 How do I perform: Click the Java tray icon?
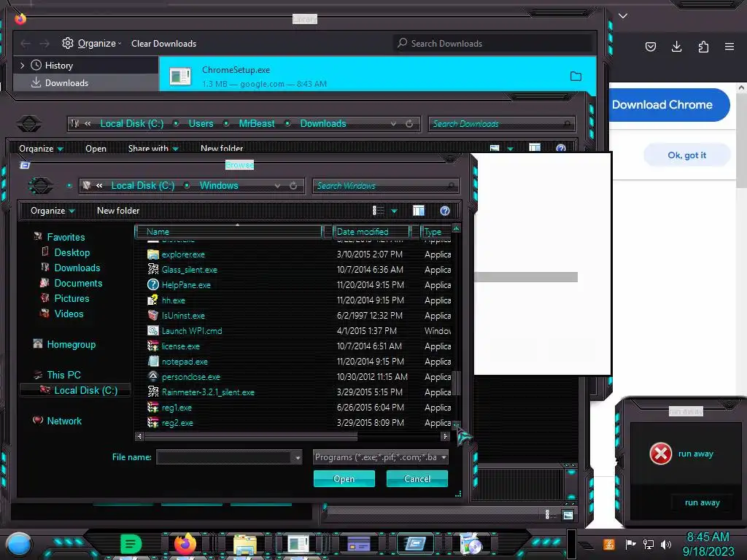[x=609, y=544]
